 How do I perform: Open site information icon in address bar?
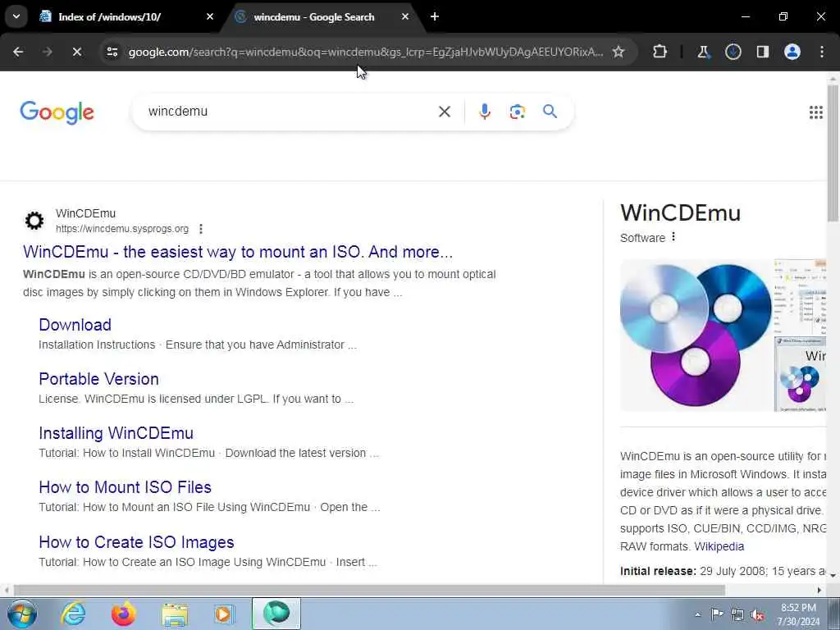coord(112,52)
